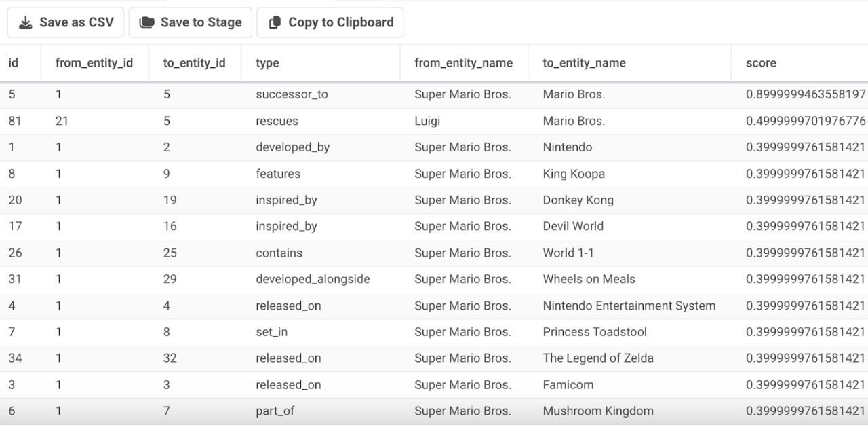The image size is (868, 425).
Task: Click the to_entity_name column header
Action: 584,63
